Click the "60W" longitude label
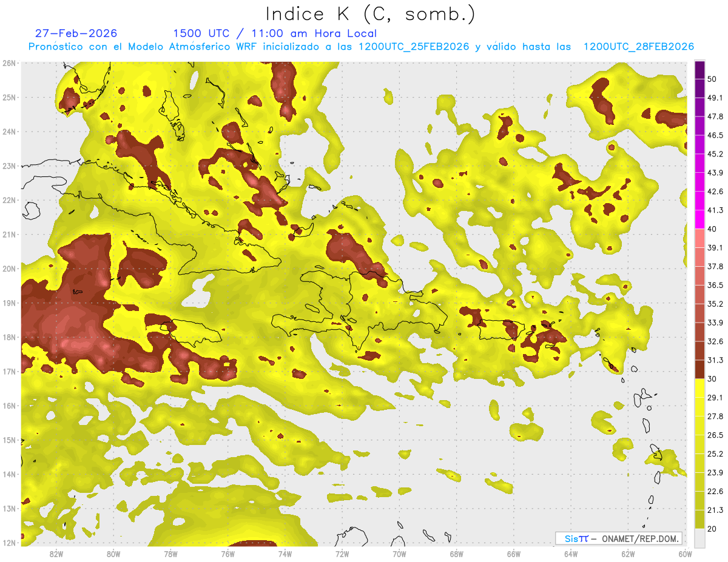This screenshot has width=728, height=562. (x=686, y=554)
